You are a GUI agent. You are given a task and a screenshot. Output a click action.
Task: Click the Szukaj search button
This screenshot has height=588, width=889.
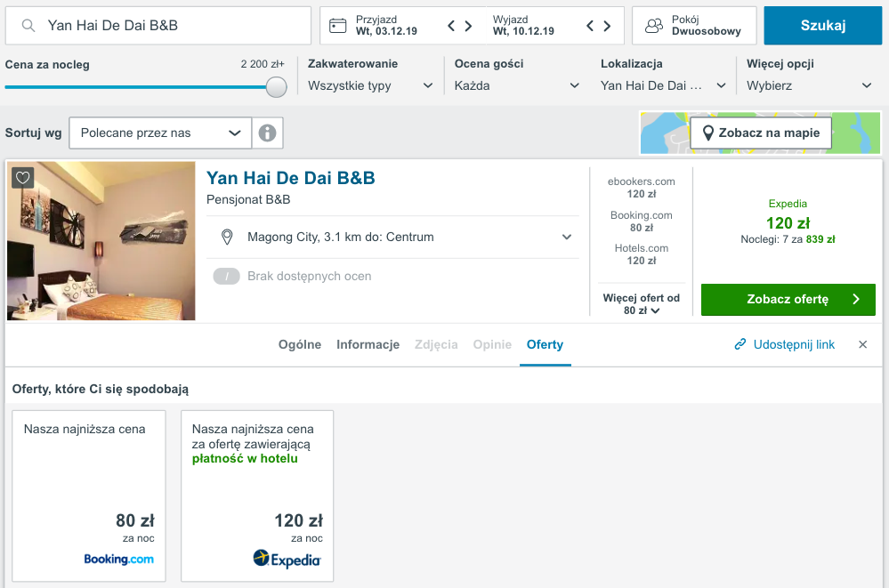822,26
